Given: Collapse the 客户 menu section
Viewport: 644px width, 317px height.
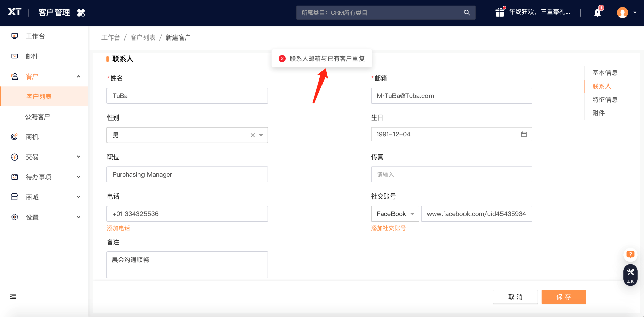Looking at the screenshot, I should pos(78,76).
